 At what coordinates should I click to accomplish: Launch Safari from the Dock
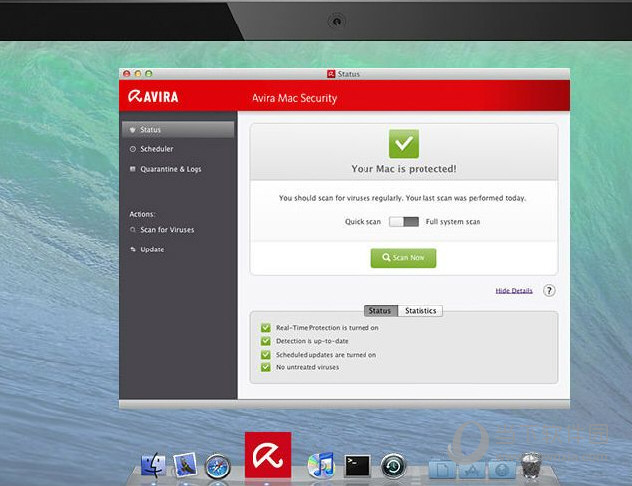pyautogui.click(x=218, y=466)
